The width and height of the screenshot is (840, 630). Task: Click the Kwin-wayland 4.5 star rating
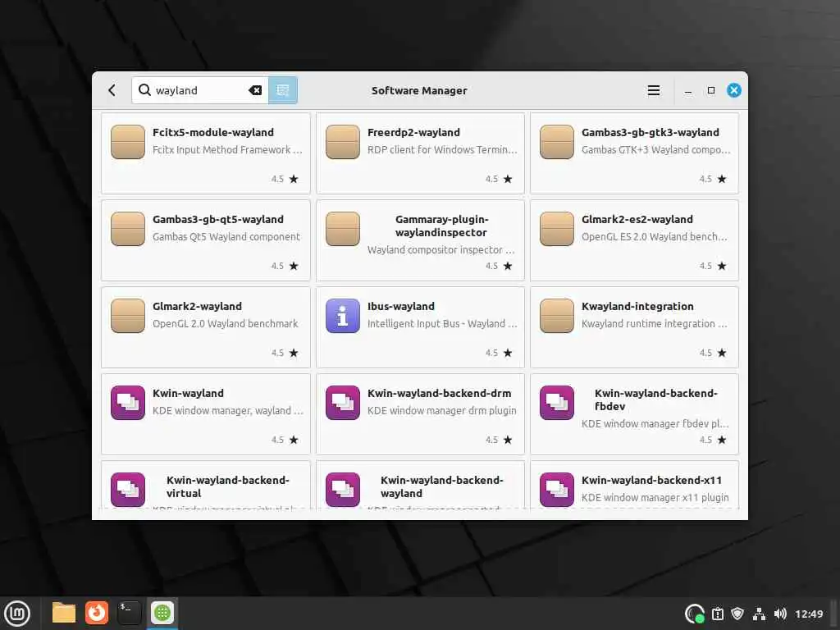[285, 440]
